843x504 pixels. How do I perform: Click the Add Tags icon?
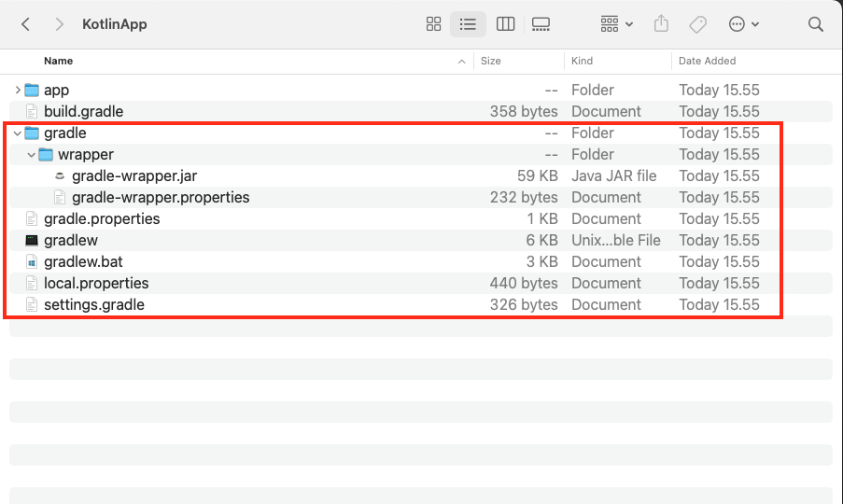point(698,24)
